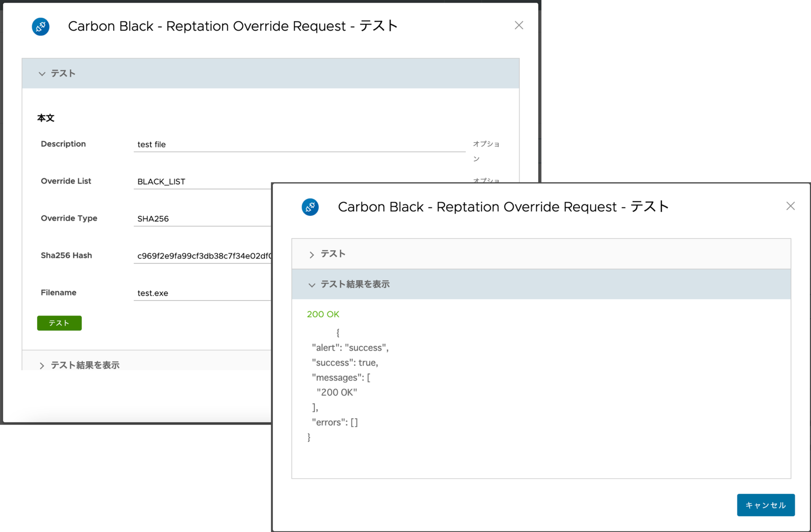811x532 pixels.
Task: Click the quoted "200 OK" message line
Action: pyautogui.click(x=337, y=393)
